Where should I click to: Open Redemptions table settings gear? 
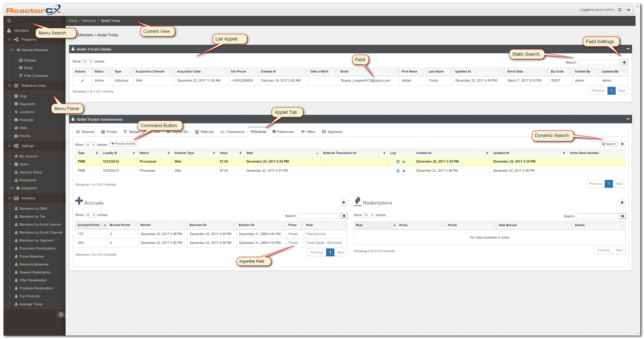[x=622, y=216]
